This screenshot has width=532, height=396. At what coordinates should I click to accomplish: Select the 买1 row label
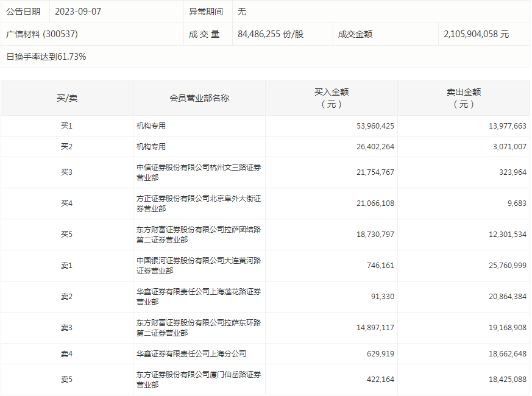click(x=67, y=126)
